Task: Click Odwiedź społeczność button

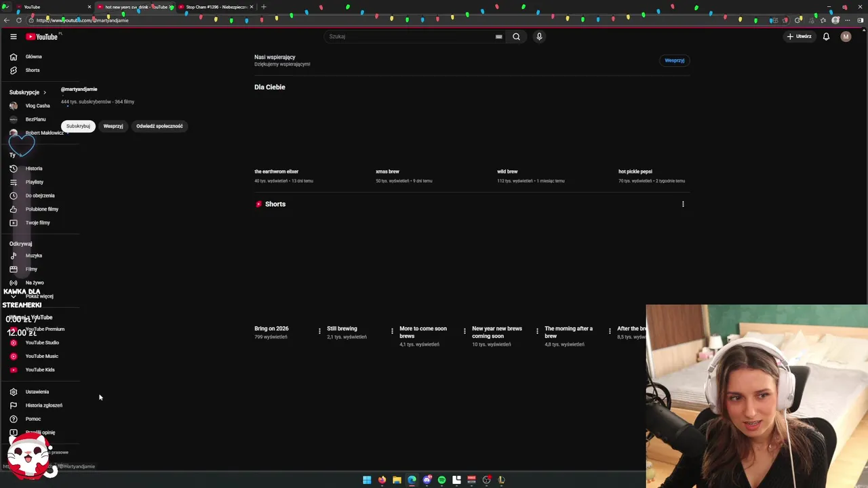Action: tap(159, 126)
